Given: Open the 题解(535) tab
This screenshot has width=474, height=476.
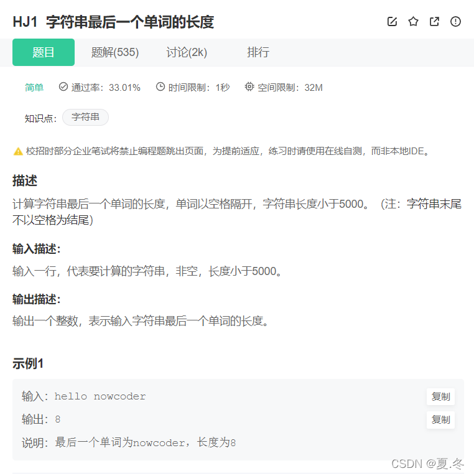Looking at the screenshot, I should [x=115, y=52].
